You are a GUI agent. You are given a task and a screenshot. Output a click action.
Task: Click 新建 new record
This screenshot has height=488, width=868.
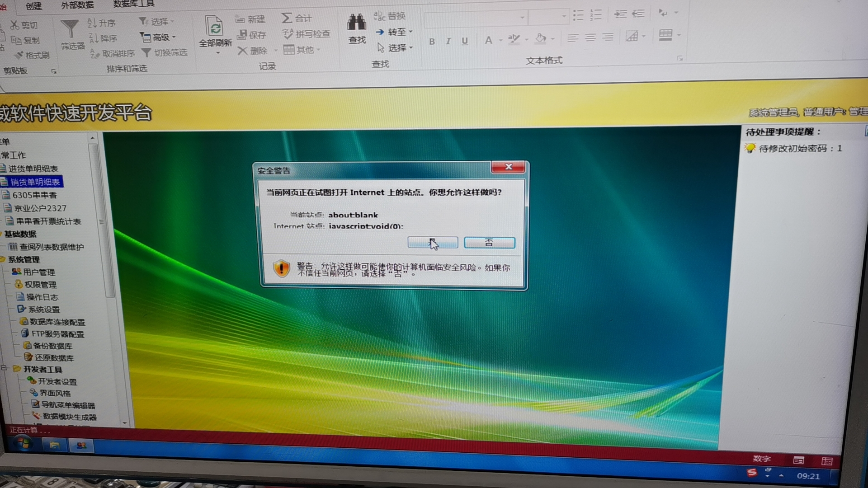[x=250, y=19]
